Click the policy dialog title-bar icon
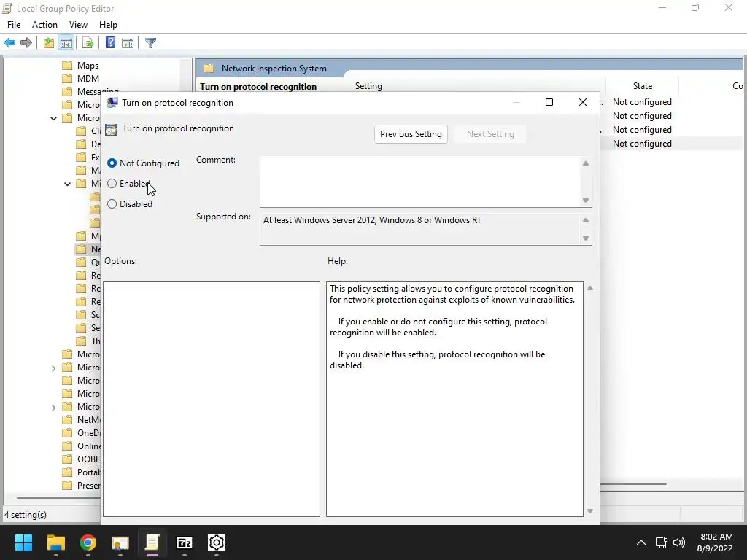This screenshot has width=747, height=560. tap(112, 102)
